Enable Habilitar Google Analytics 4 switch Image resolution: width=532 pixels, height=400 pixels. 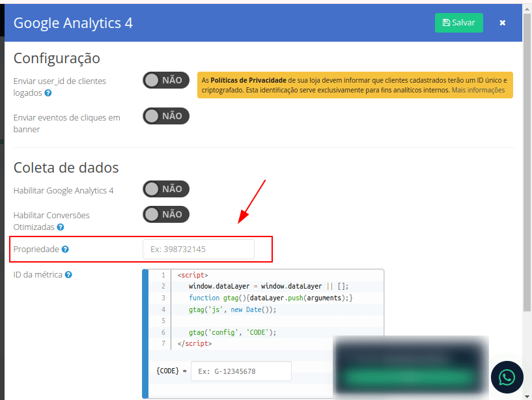point(166,189)
